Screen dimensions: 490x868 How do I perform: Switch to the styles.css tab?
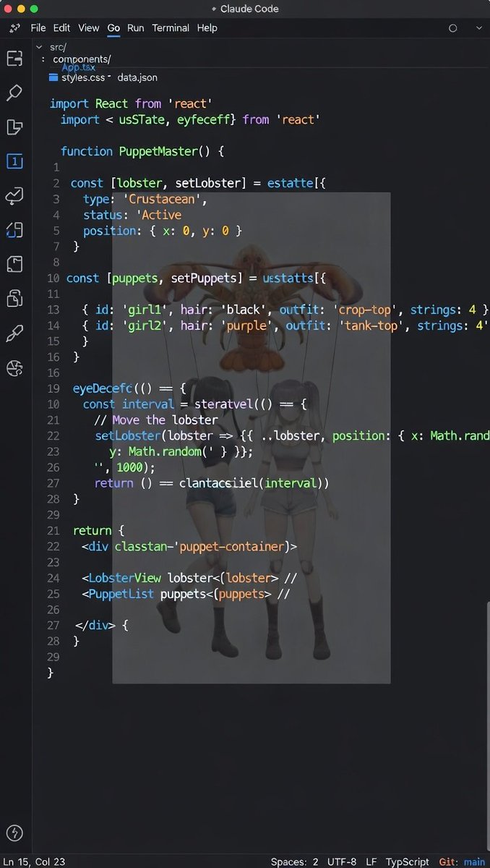83,77
